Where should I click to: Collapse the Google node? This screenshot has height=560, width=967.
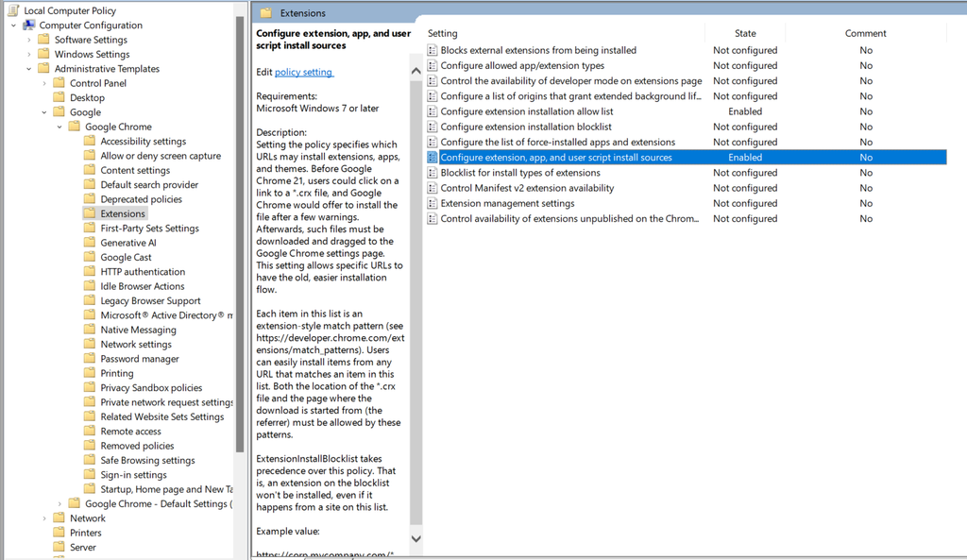[x=44, y=112]
